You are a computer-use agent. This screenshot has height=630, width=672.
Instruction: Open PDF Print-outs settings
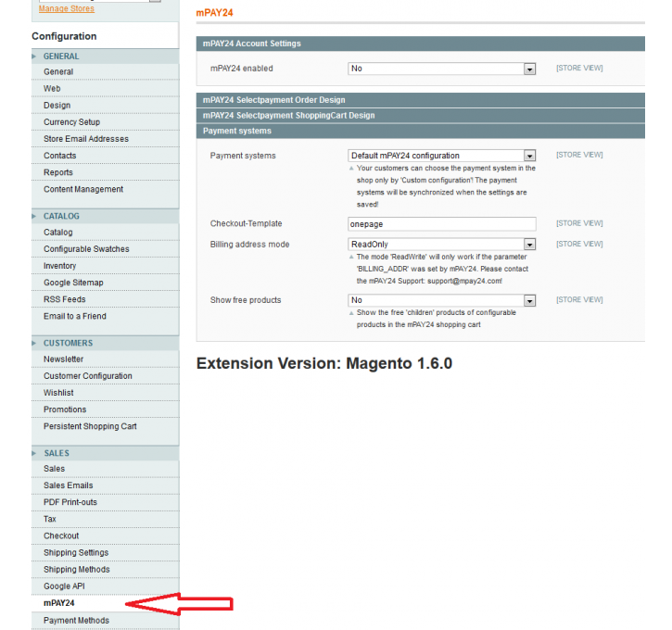pos(105,502)
